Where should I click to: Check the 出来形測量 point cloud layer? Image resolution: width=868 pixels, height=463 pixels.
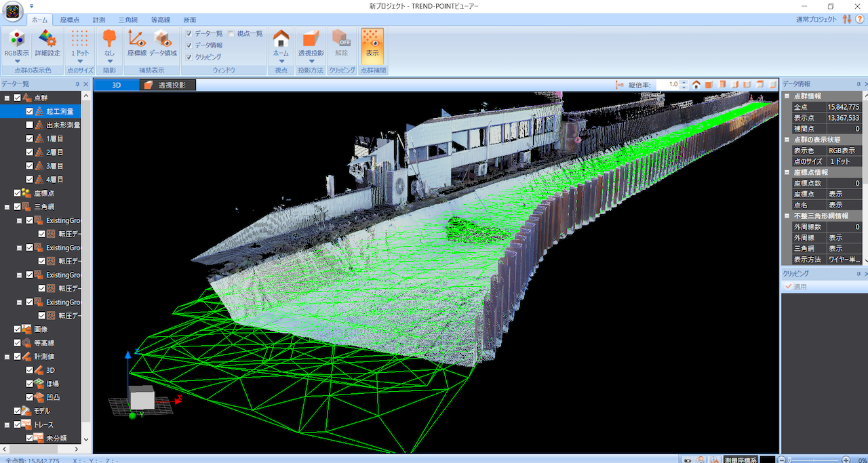point(29,125)
